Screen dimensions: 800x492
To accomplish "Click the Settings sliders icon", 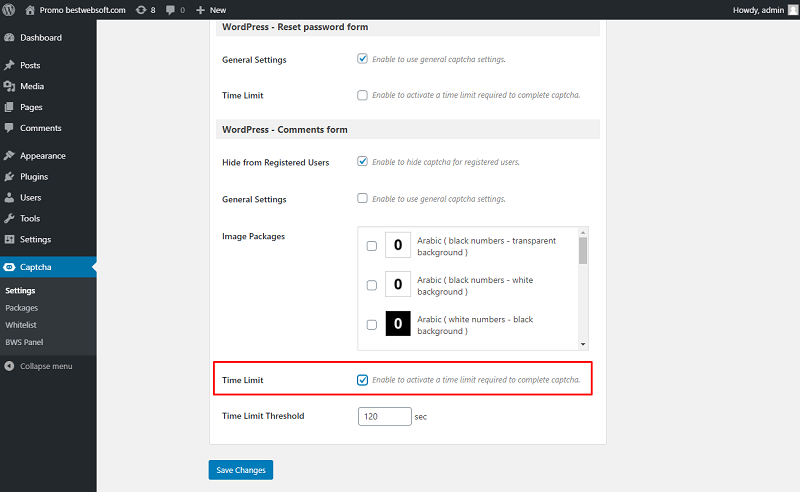I will [x=9, y=239].
